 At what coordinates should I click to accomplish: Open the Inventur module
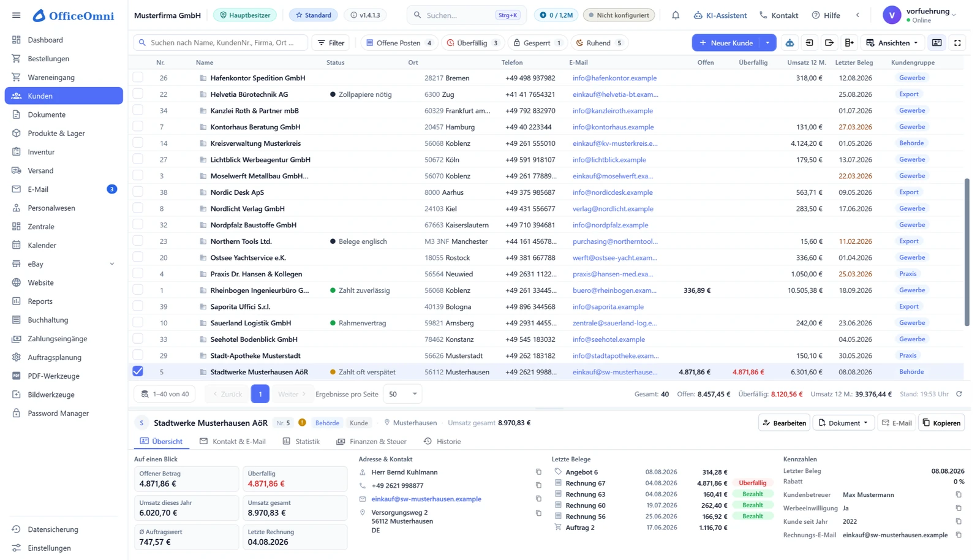click(x=64, y=152)
